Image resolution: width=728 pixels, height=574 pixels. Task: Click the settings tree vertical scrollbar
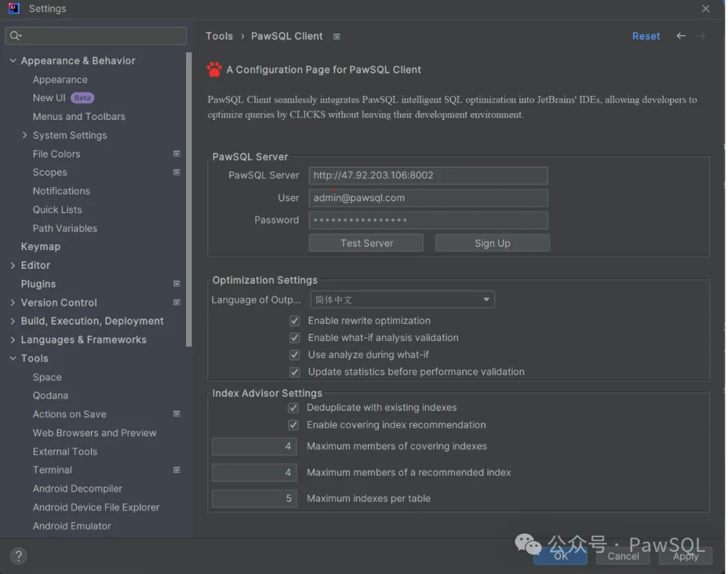tap(189, 199)
